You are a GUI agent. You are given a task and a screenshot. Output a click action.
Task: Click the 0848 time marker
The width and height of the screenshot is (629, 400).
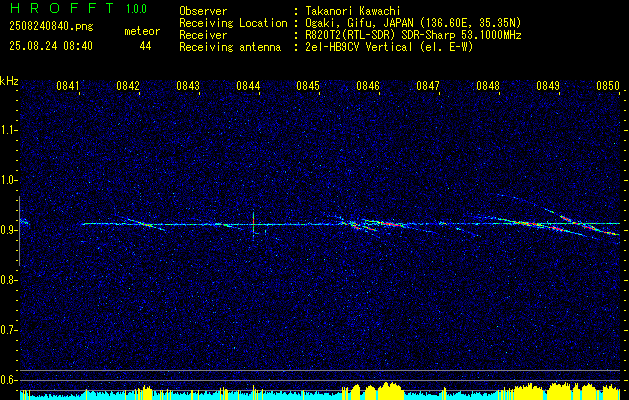point(488,86)
